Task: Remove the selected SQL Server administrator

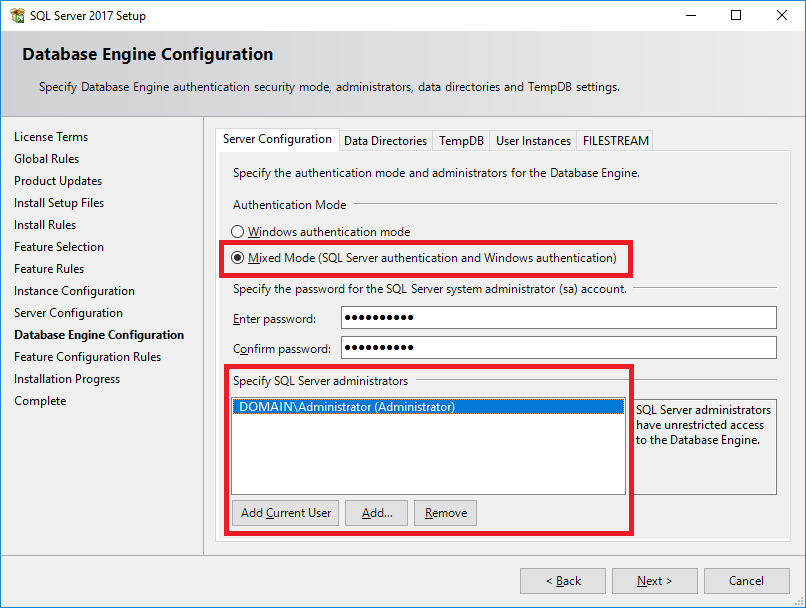Action: click(446, 513)
